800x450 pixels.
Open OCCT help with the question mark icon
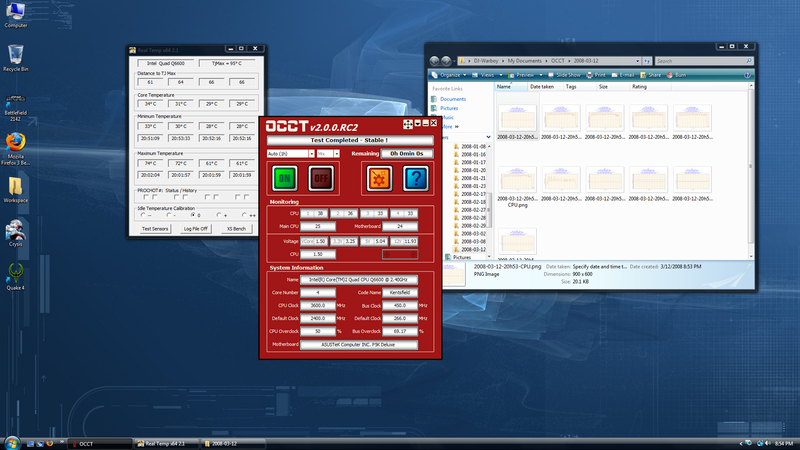(x=416, y=178)
